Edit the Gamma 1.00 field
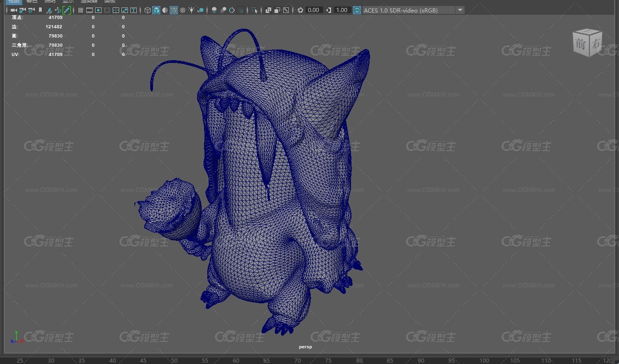 [x=342, y=10]
